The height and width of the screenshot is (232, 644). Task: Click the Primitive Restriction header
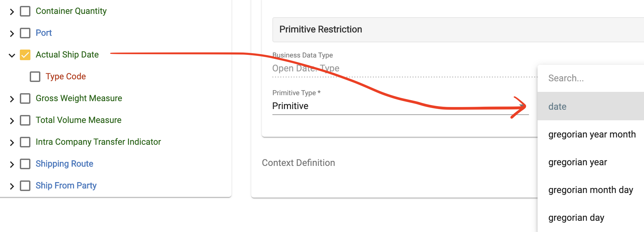pyautogui.click(x=321, y=29)
